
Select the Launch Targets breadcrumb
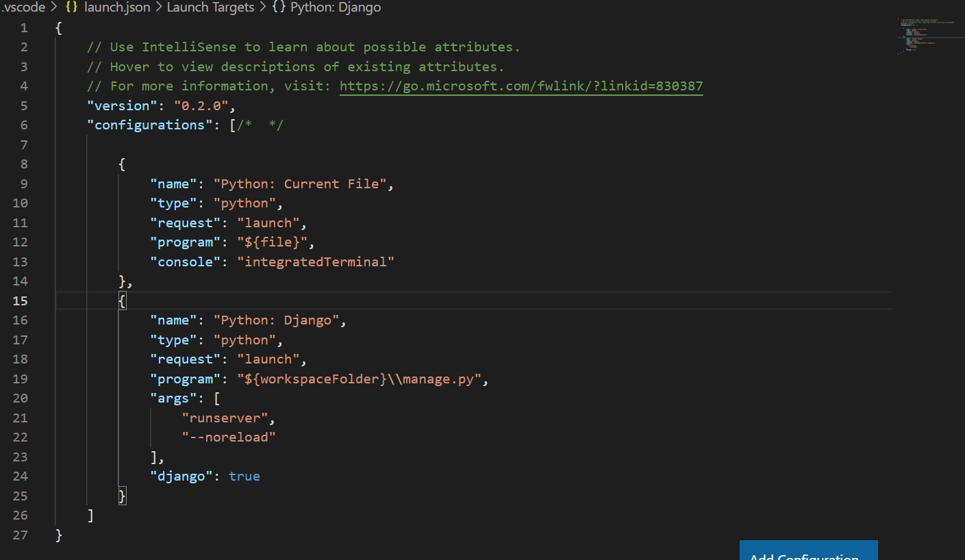[x=210, y=8]
